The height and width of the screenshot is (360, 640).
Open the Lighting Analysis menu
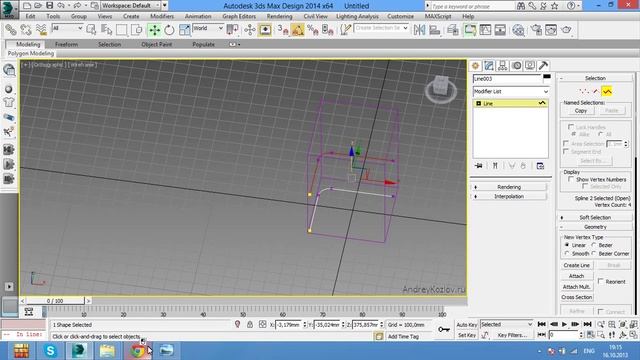click(357, 16)
